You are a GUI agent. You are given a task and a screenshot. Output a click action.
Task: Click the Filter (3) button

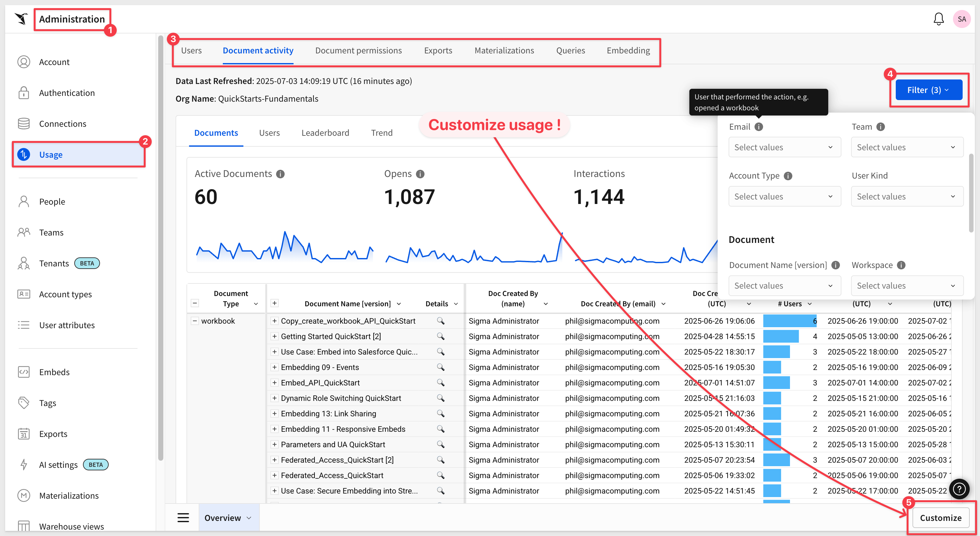pyautogui.click(x=929, y=90)
